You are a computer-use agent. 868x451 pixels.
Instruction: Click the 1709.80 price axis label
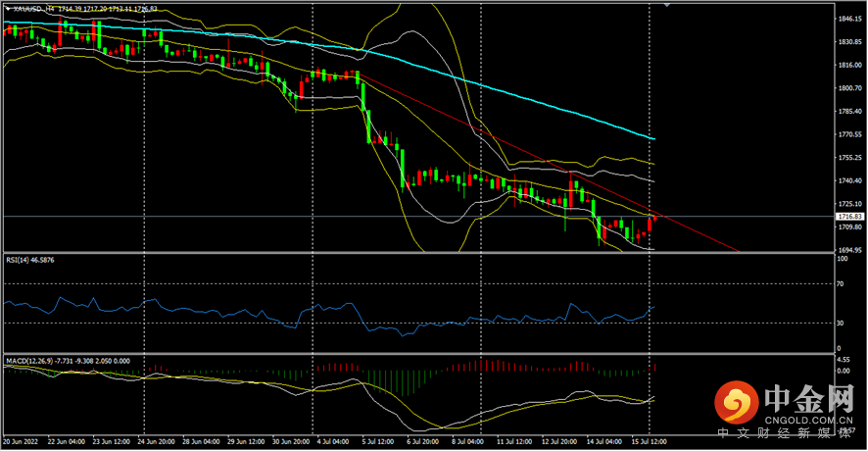click(x=850, y=226)
